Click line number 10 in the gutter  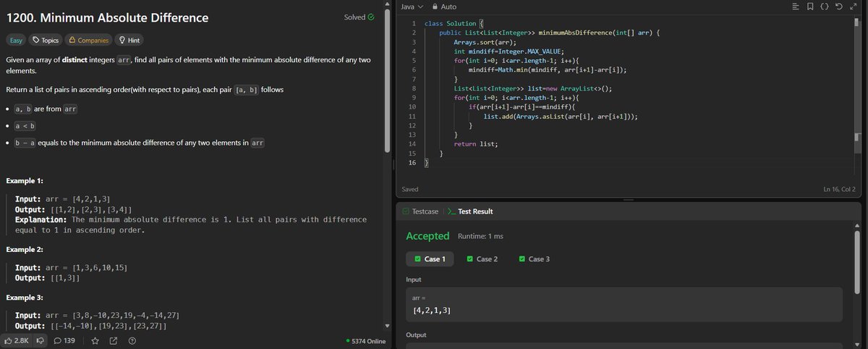(x=412, y=106)
